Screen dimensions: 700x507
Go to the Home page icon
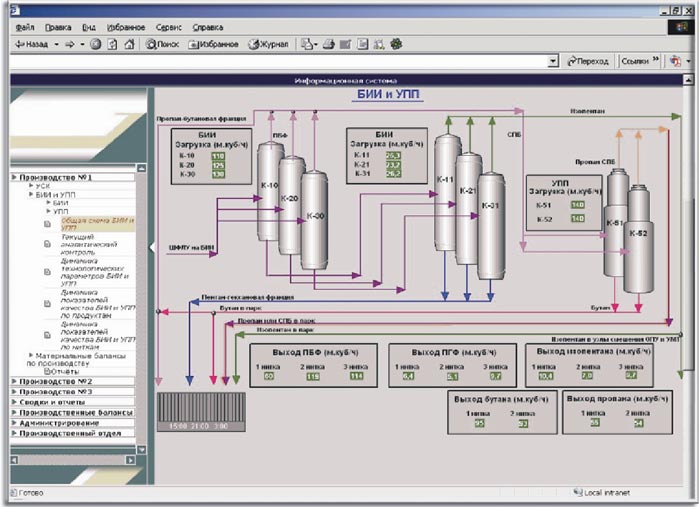[x=128, y=44]
